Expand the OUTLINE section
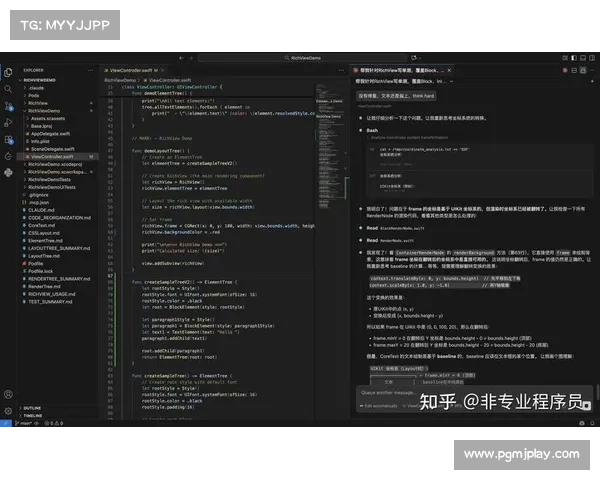This screenshot has width=600, height=480. (32, 408)
